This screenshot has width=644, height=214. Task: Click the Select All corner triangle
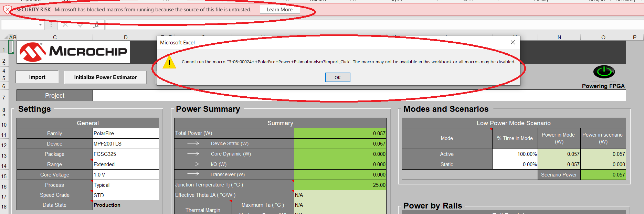point(6,37)
